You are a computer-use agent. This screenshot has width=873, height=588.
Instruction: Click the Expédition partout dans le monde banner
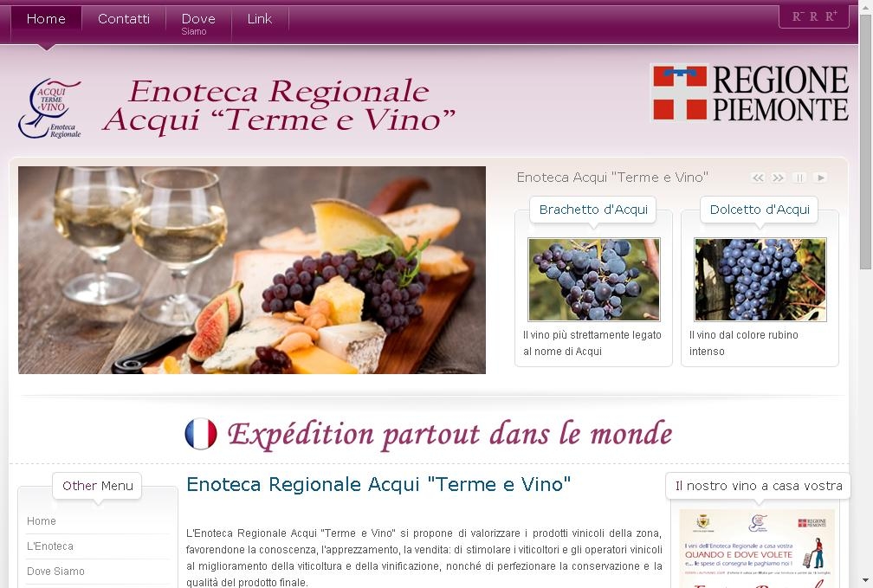[x=428, y=434]
